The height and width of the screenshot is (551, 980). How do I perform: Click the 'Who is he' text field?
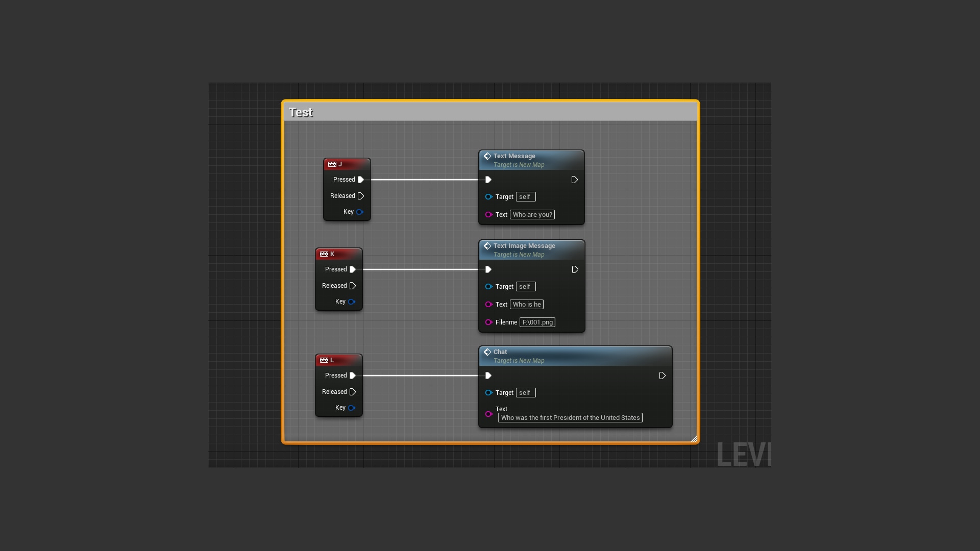pos(527,305)
